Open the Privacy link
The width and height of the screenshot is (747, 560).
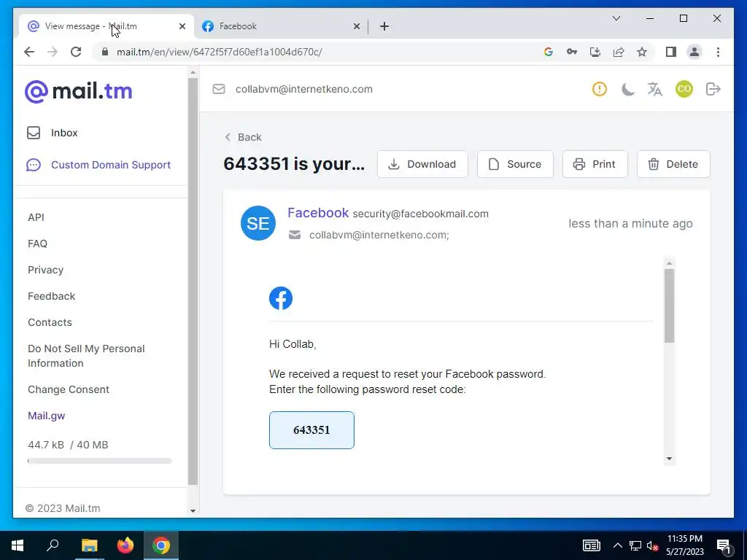[45, 270]
